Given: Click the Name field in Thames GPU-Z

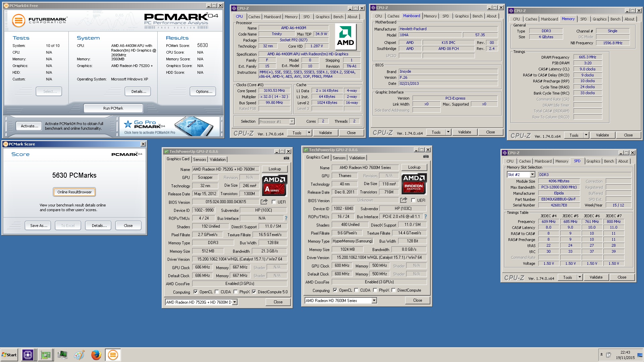Looking at the screenshot, I should tap(365, 168).
